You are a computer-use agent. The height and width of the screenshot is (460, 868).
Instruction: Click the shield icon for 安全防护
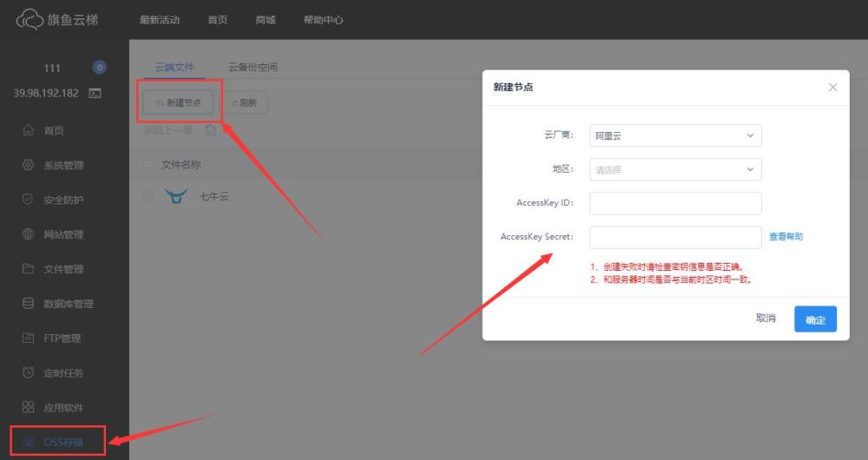pos(28,200)
